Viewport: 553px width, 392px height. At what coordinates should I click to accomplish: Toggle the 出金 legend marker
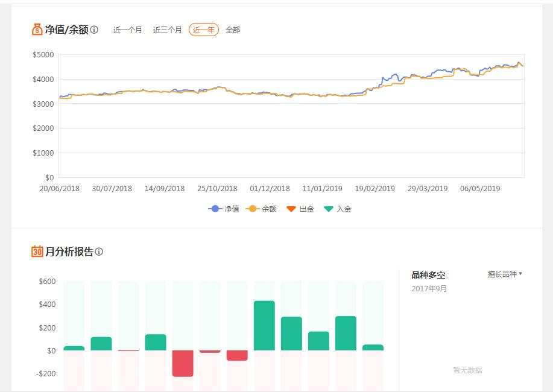[300, 209]
